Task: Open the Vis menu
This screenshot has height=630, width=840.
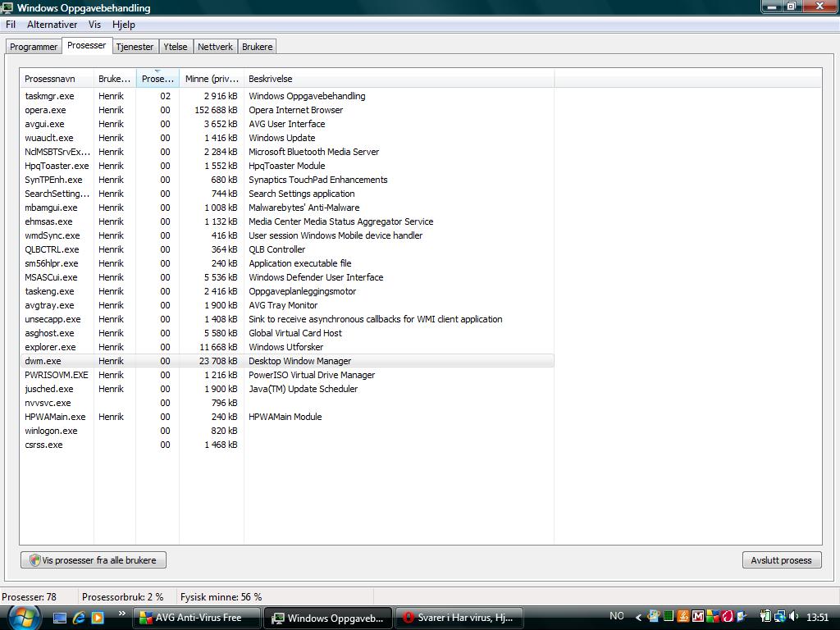Action: [x=95, y=25]
